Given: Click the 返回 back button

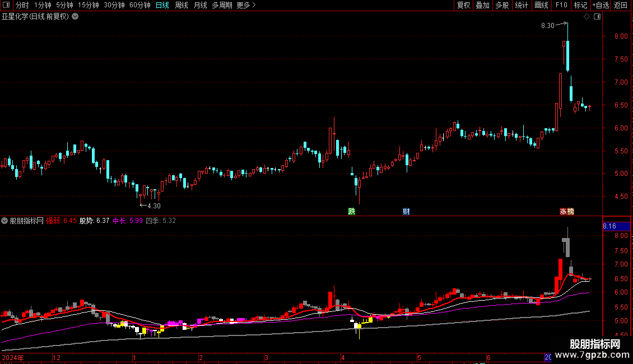Looking at the screenshot, I should [621, 5].
